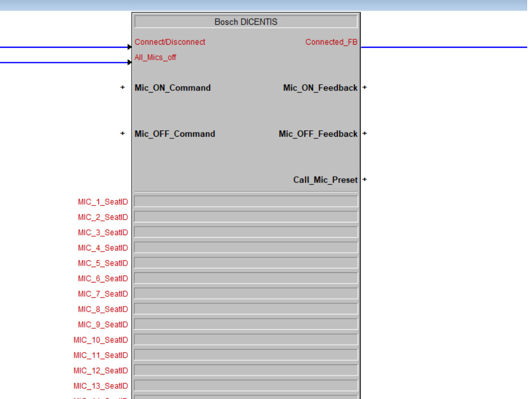
Task: Click the MIC_2_SeatID parameter field
Action: tap(246, 217)
